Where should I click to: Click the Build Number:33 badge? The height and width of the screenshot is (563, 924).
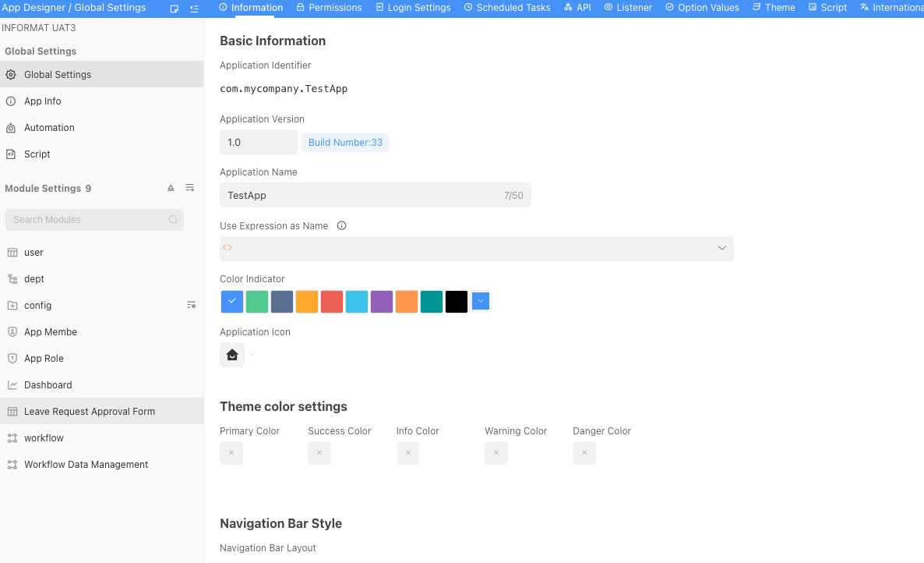tap(345, 143)
